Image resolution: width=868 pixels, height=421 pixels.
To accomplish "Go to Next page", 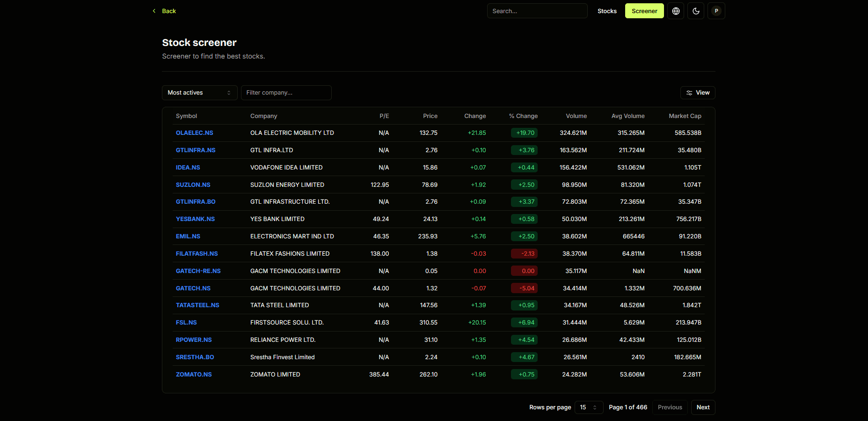I will click(x=703, y=407).
